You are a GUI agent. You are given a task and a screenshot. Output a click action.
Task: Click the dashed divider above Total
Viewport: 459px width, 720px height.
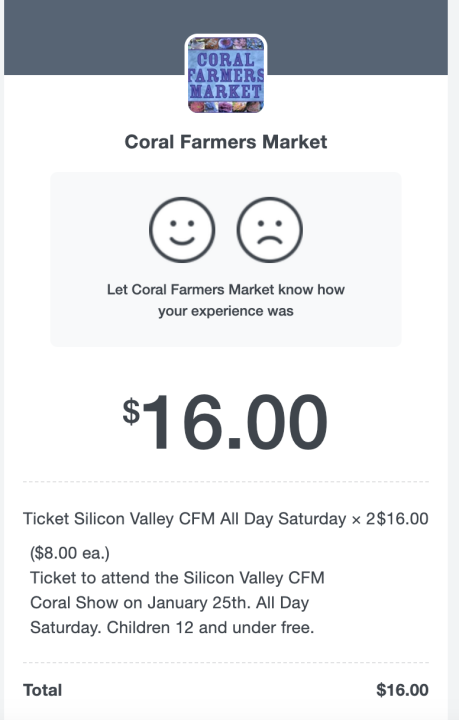[x=226, y=663]
